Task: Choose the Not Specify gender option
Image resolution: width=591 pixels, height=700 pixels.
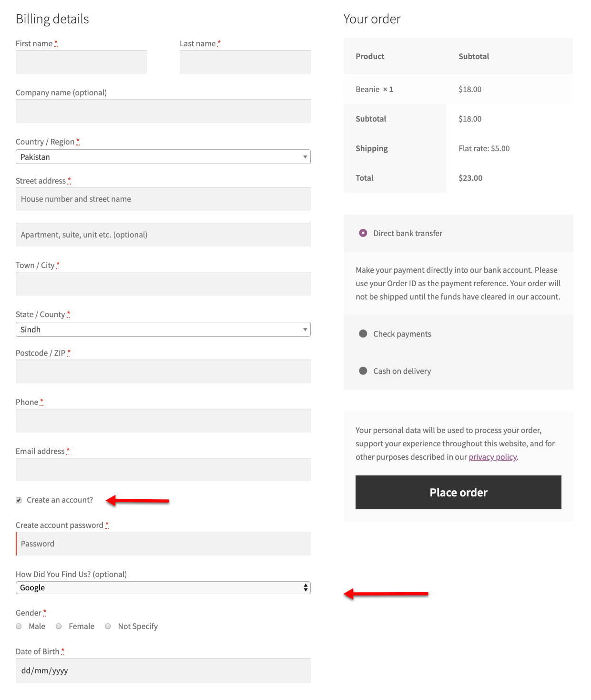Action: pos(108,626)
